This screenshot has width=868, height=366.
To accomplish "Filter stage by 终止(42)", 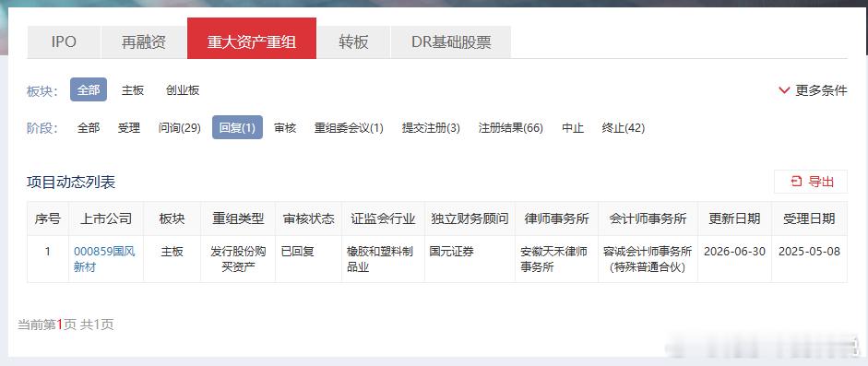I will [x=624, y=128].
